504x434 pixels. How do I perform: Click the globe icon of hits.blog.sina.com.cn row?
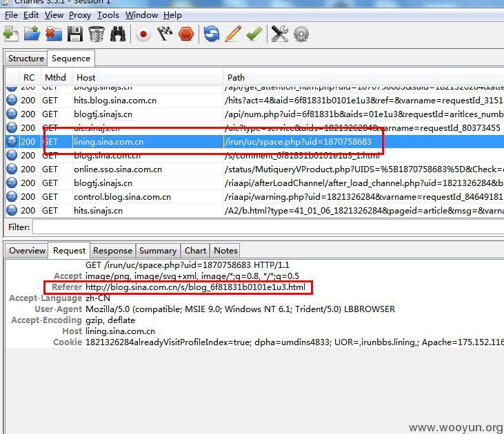coord(12,100)
